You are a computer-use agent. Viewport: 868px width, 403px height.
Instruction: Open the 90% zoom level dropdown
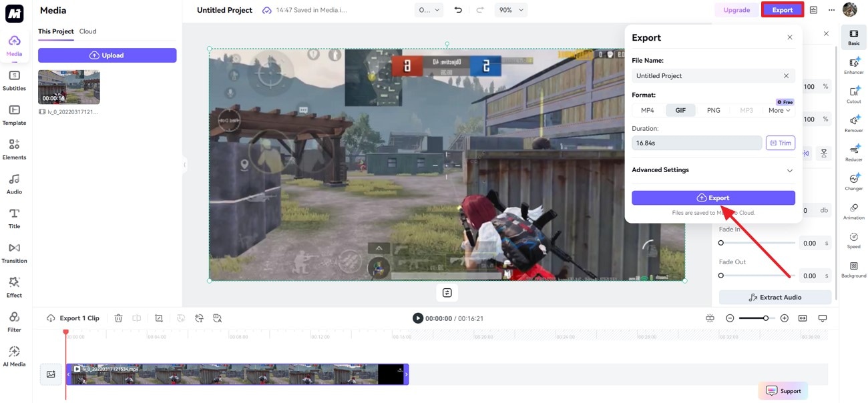click(511, 10)
